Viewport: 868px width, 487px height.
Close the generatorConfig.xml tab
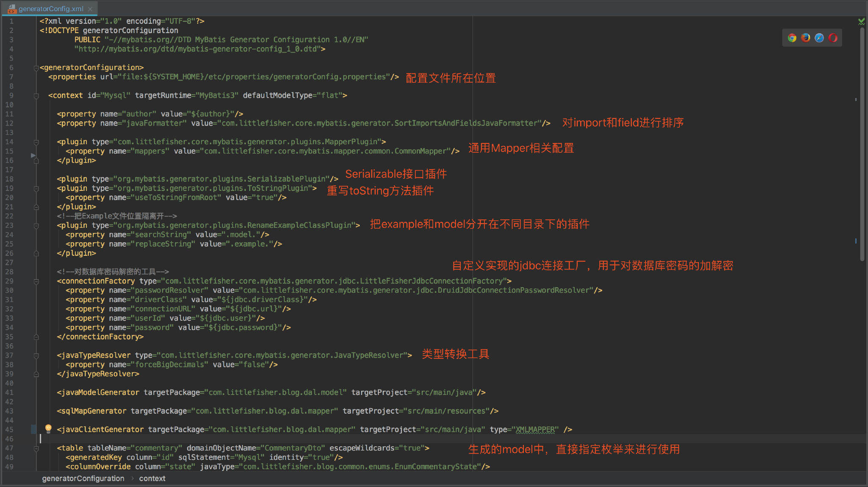click(90, 9)
